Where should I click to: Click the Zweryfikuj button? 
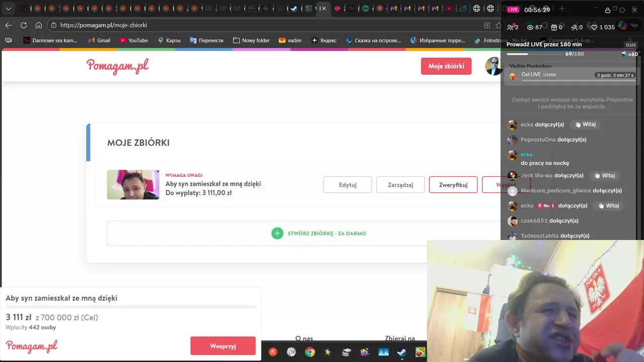(x=453, y=185)
